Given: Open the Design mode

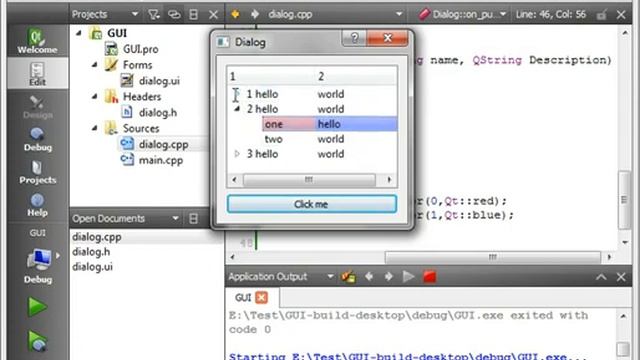Looking at the screenshot, I should coord(37,107).
